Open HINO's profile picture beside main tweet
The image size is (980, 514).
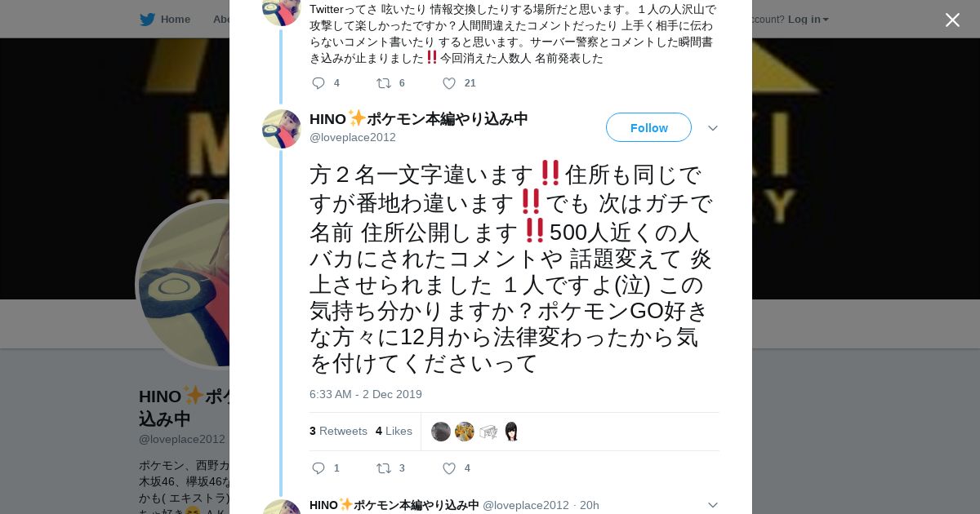pos(282,129)
